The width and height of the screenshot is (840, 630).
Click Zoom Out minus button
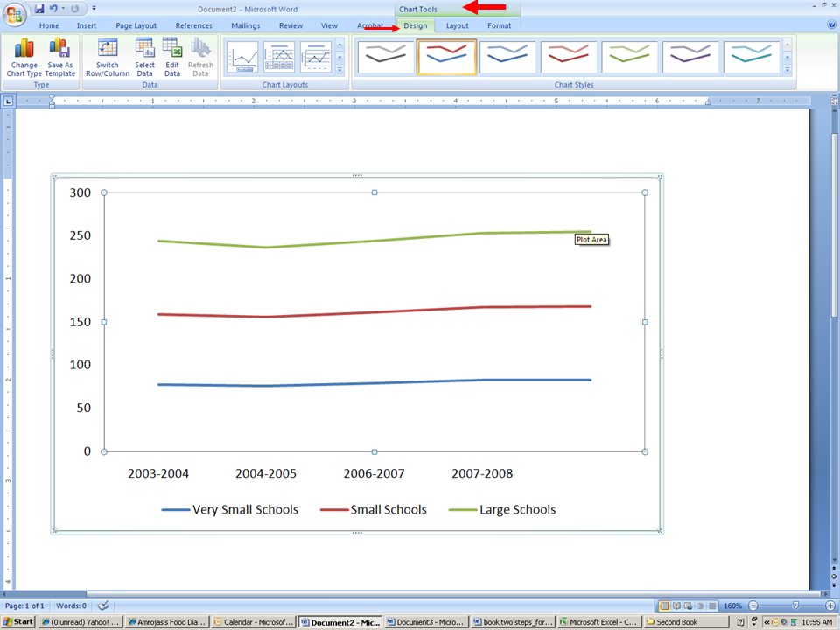point(753,605)
